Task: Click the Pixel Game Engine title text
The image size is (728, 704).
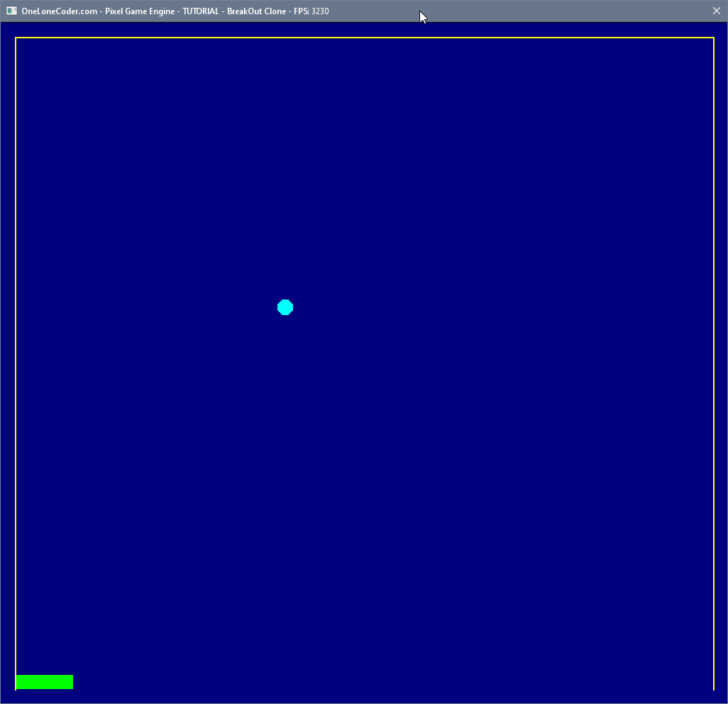Action: (x=140, y=11)
